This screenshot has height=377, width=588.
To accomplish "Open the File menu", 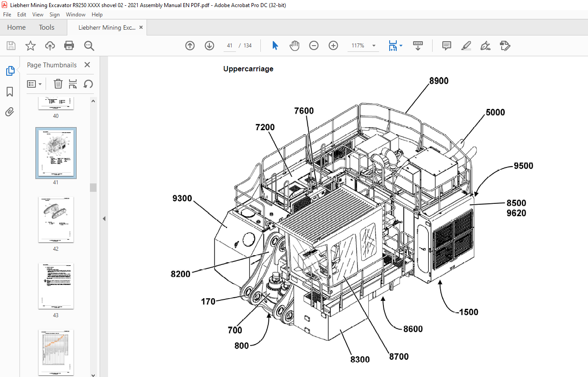I will point(7,15).
